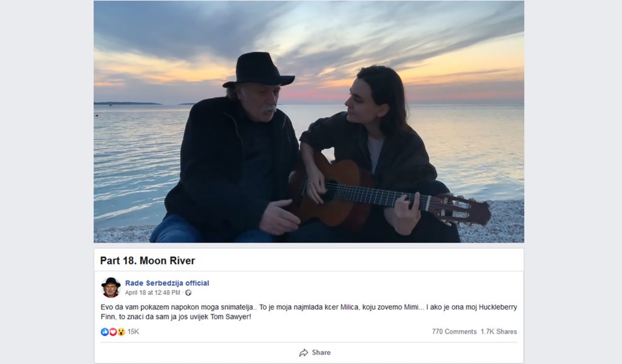622x364 pixels.
Task: Click the globe public audience icon
Action: 188,293
